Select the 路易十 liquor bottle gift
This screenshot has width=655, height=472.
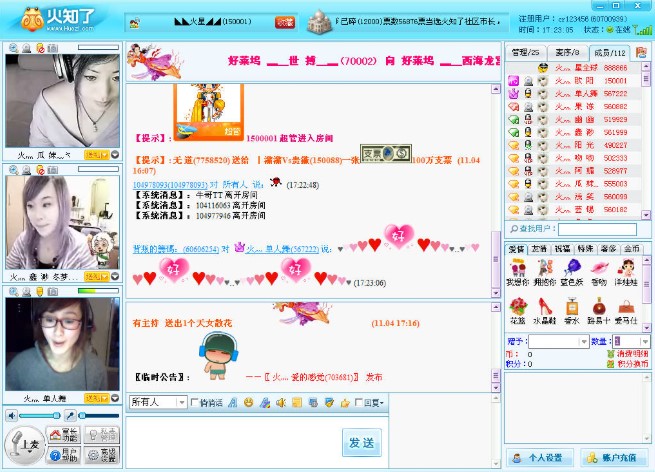[599, 311]
